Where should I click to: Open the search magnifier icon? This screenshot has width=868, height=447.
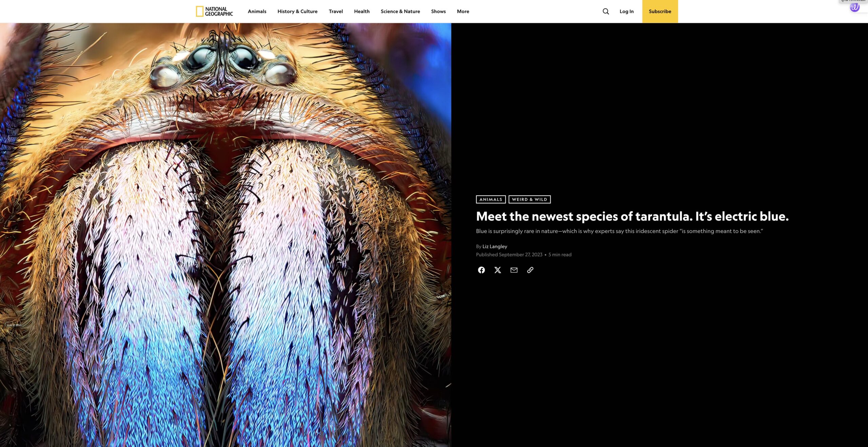pyautogui.click(x=606, y=11)
